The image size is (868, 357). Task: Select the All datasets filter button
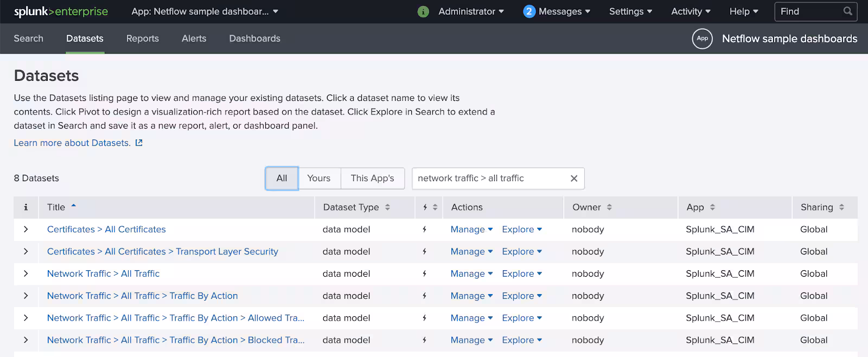282,178
